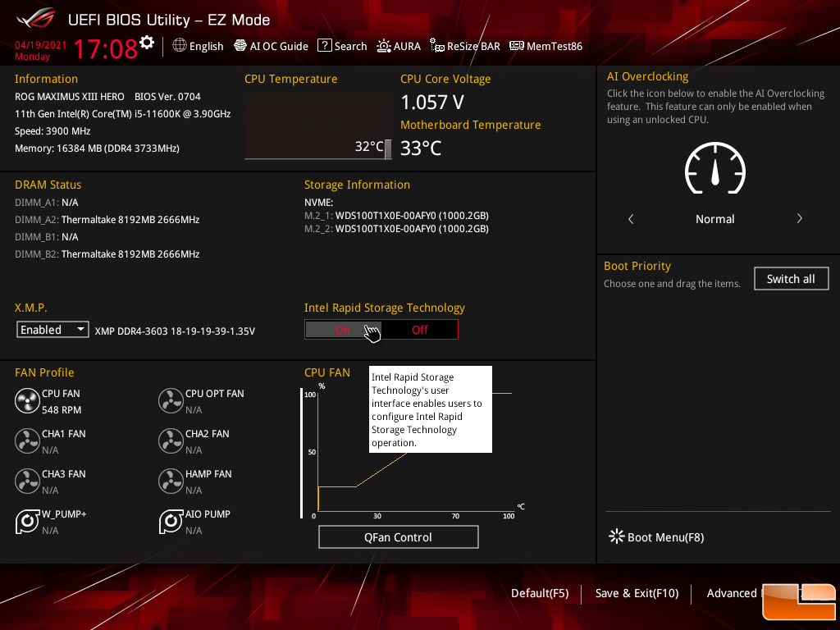Screen dimensions: 840x630
Task: Turn Intel Rapid Storage Technology On
Action: coord(343,330)
